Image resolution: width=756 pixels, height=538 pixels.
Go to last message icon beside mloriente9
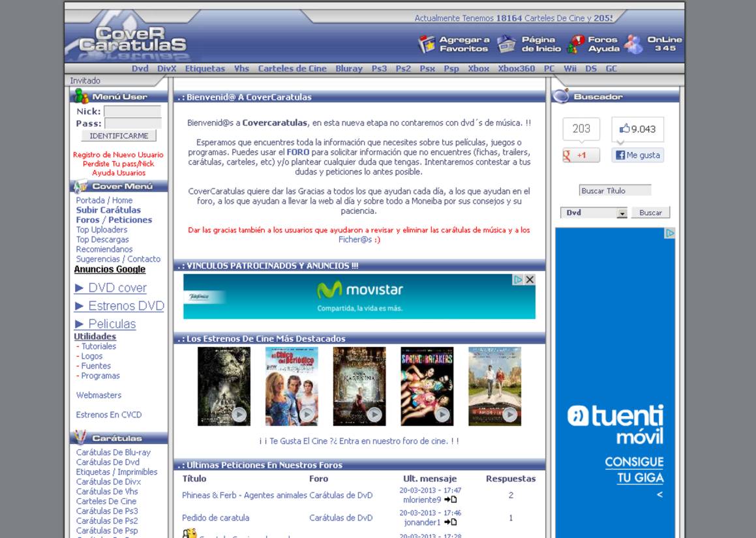pyautogui.click(x=451, y=500)
